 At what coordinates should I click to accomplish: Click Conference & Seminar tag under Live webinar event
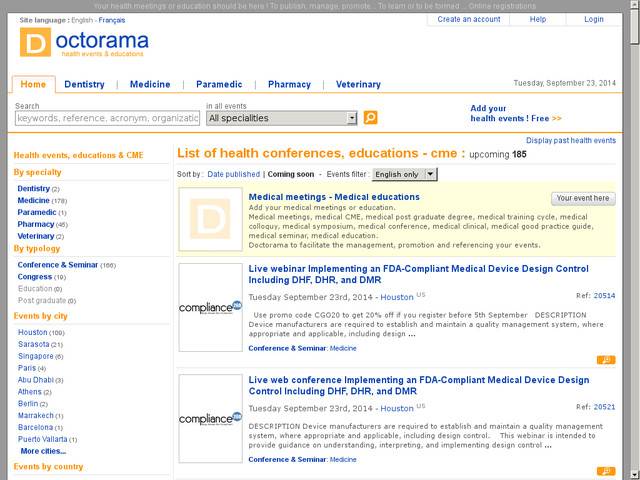[287, 348]
